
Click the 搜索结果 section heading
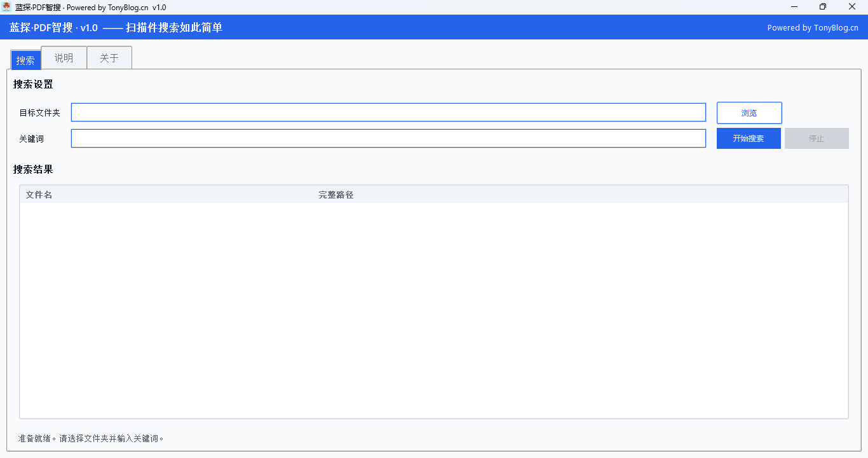[x=33, y=169]
